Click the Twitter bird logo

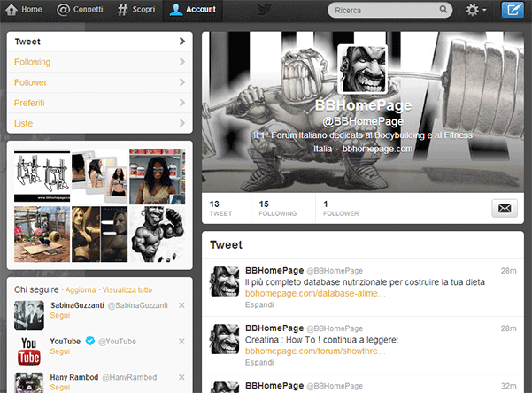point(265,10)
